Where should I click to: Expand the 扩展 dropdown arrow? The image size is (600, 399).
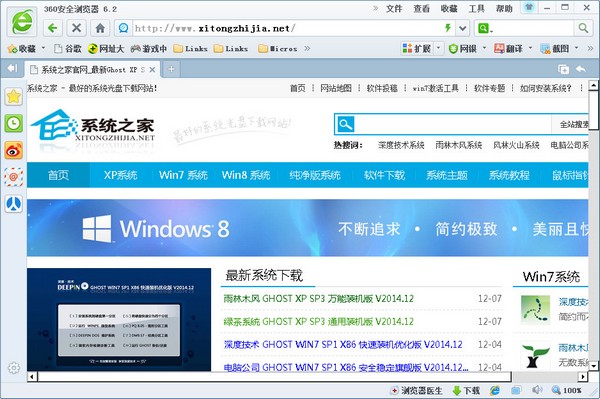(439, 48)
